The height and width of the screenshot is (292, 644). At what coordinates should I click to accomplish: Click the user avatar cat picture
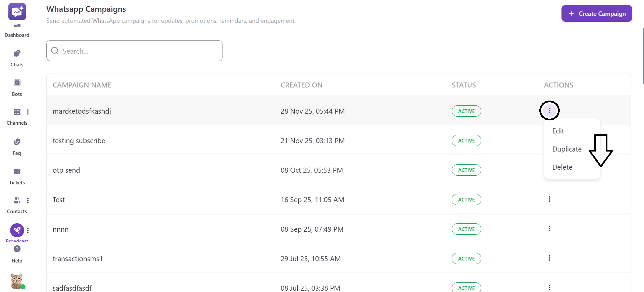point(16,281)
